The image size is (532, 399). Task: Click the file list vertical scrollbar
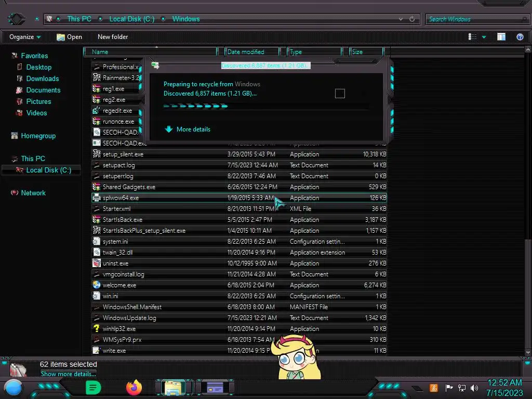point(528,293)
